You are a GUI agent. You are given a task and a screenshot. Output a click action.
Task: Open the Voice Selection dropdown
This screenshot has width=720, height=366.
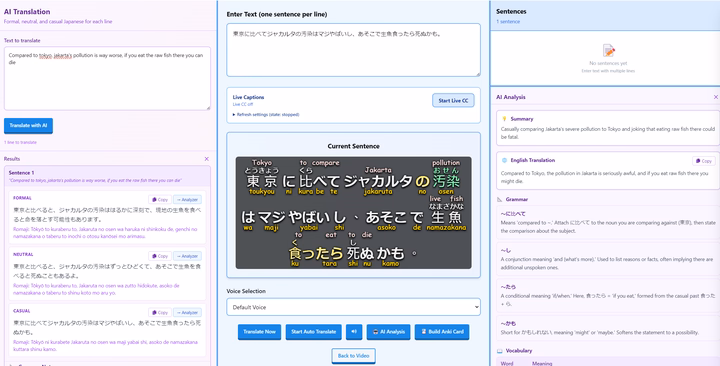354,307
